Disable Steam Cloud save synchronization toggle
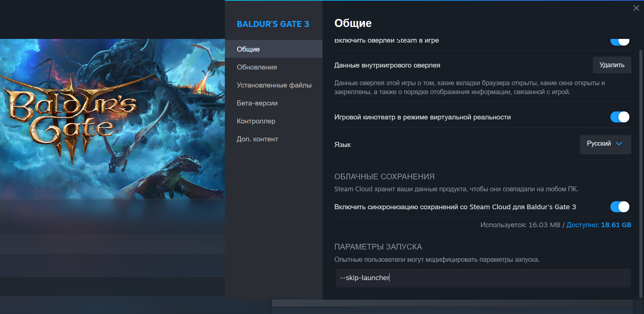The image size is (644, 314). coord(620,207)
